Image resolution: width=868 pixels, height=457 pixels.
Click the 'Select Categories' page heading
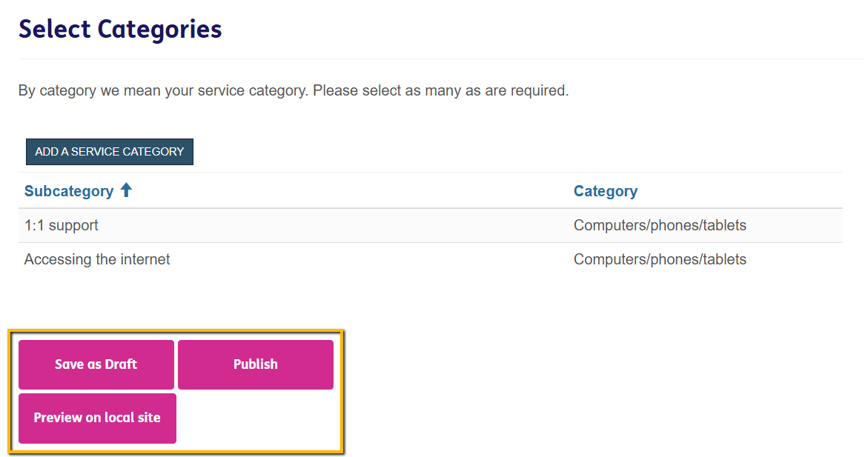coord(120,30)
